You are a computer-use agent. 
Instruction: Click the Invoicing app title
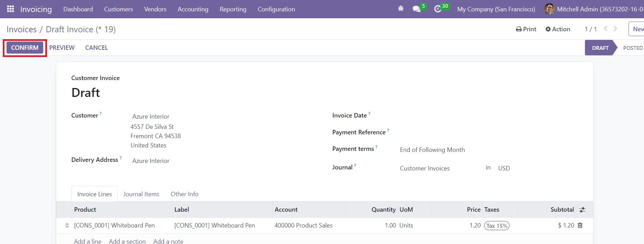tap(36, 9)
